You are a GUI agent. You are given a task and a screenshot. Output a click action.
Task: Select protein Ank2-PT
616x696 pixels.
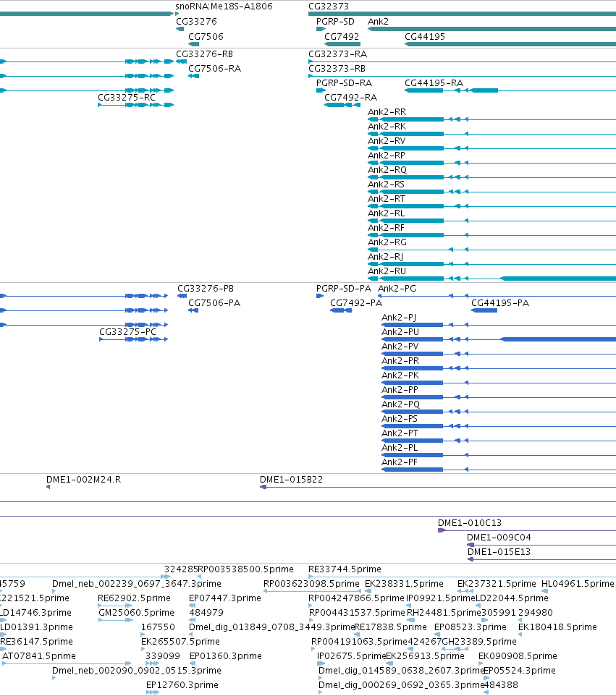click(400, 433)
